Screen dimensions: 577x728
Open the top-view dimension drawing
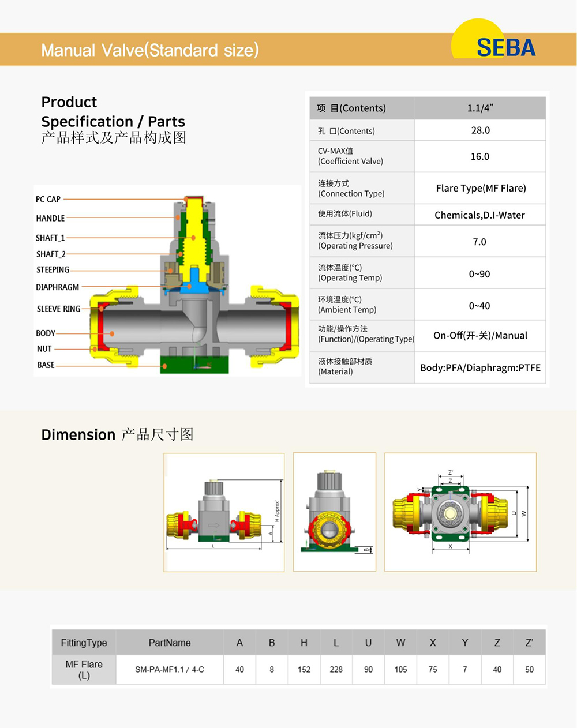(460, 512)
